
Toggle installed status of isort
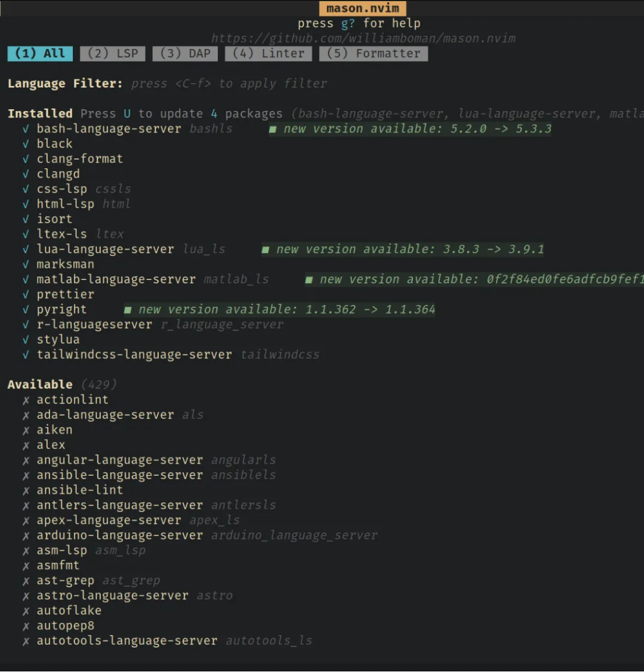pyautogui.click(x=54, y=218)
